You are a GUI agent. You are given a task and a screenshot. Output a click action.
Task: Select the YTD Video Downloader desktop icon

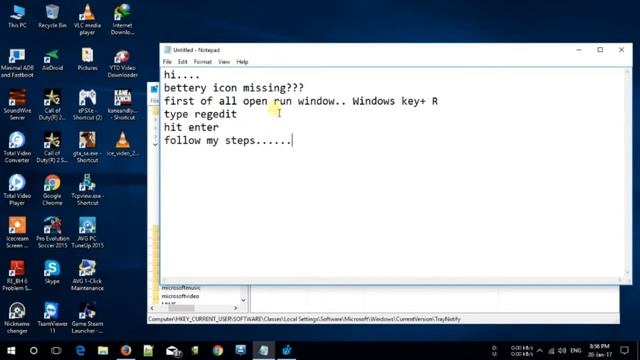(122, 62)
